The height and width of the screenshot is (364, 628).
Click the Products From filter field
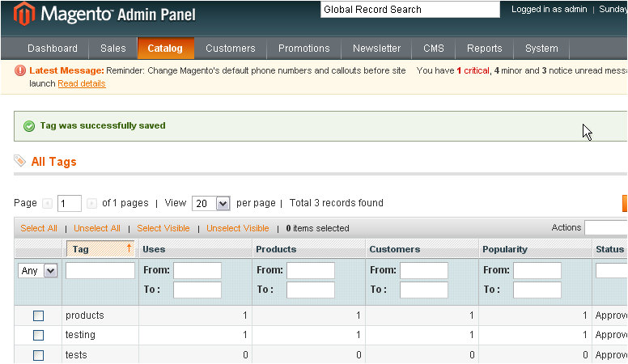311,271
